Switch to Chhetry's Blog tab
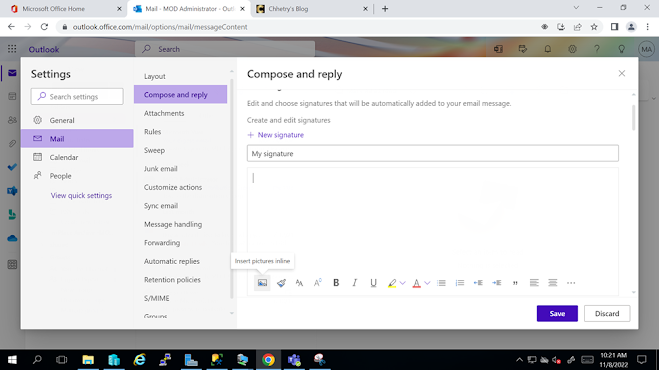 point(311,9)
